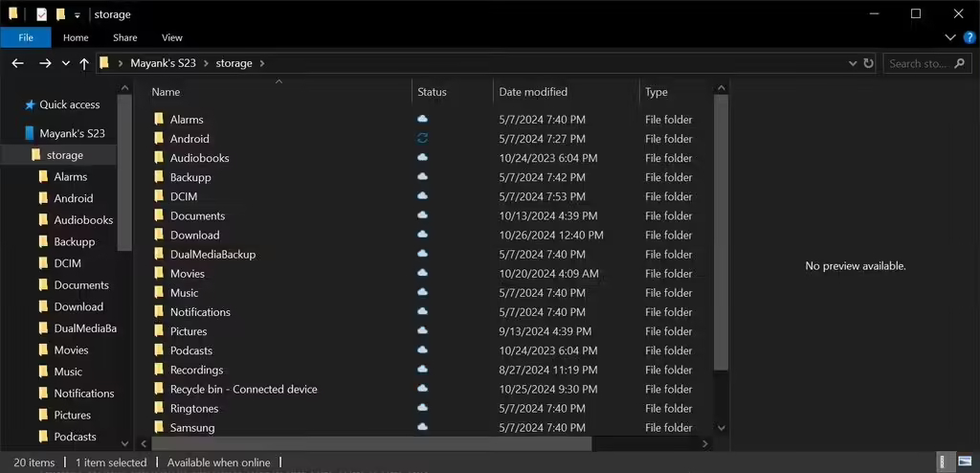The width and height of the screenshot is (980, 473).
Task: Click the Alarms folder icon in file list
Action: [159, 119]
